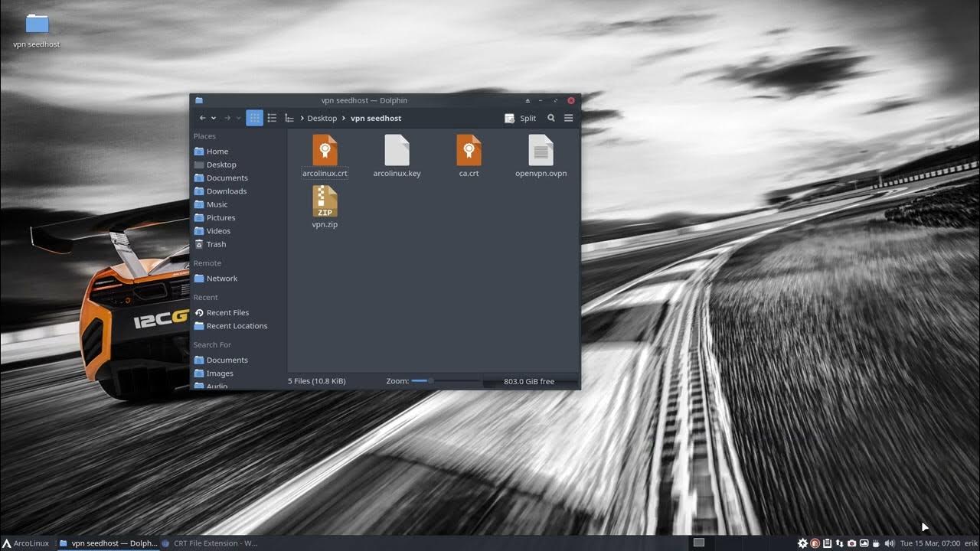Open the Dolphin hamburger menu
Image resolution: width=980 pixels, height=551 pixels.
click(x=568, y=118)
